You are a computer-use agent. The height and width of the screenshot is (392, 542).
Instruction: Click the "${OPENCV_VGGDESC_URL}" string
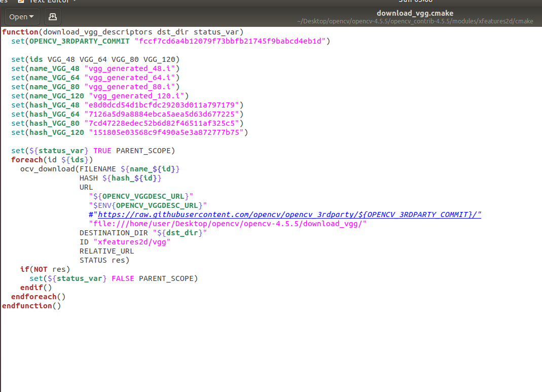140,196
